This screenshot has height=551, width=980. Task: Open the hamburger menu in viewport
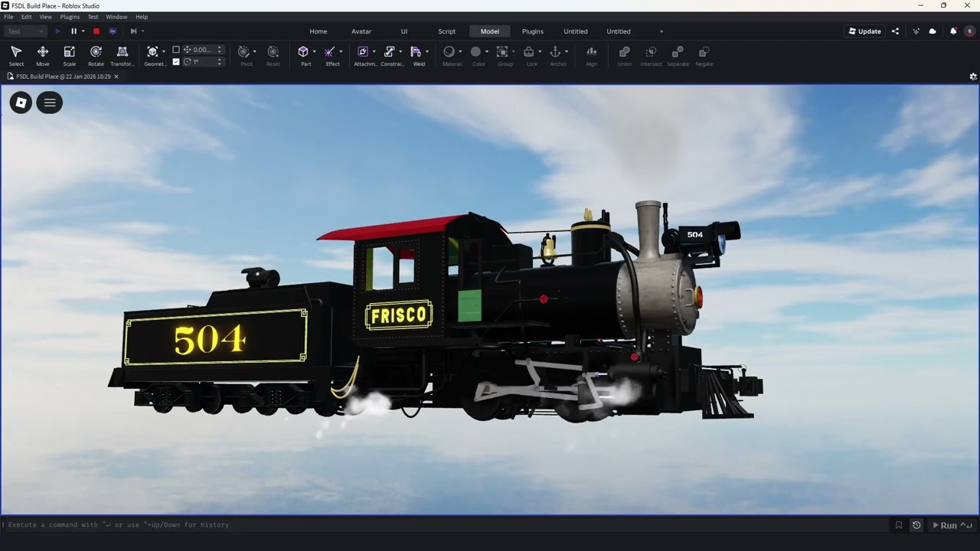point(50,103)
